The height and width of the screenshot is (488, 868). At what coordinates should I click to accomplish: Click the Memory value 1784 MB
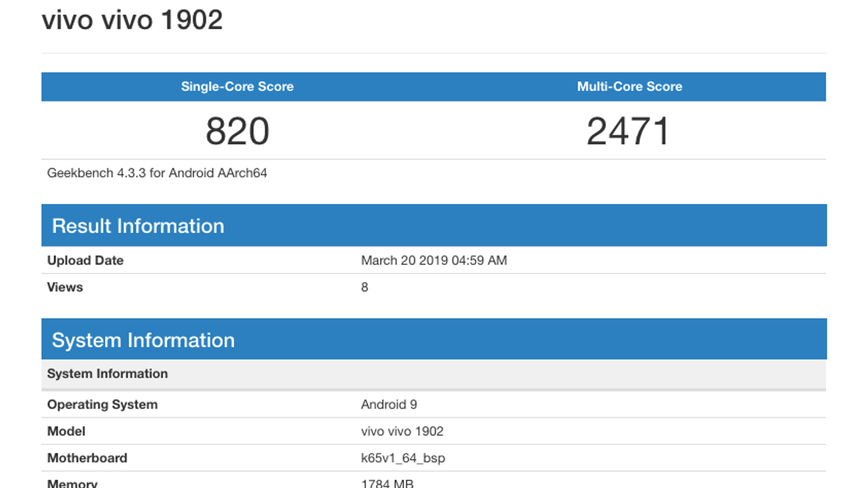click(387, 483)
